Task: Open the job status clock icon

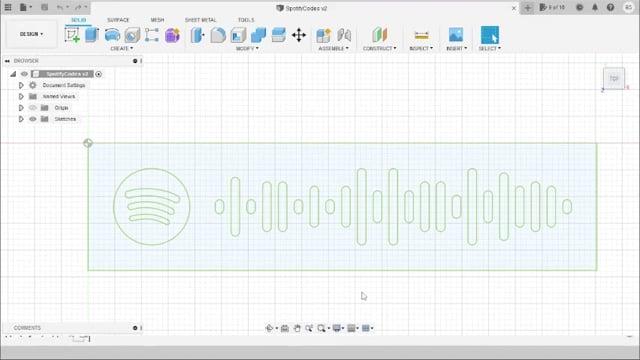Action: tap(579, 7)
